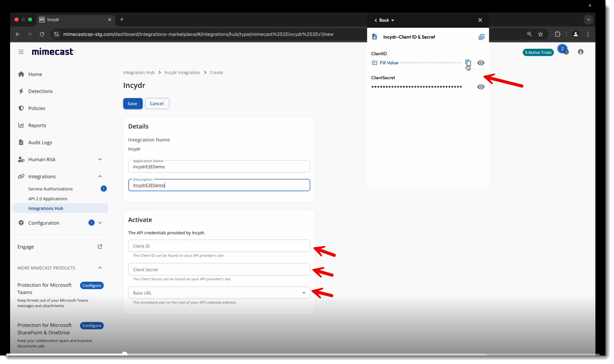The width and height of the screenshot is (614, 364).
Task: Click the ClientID copy icon
Action: (468, 63)
